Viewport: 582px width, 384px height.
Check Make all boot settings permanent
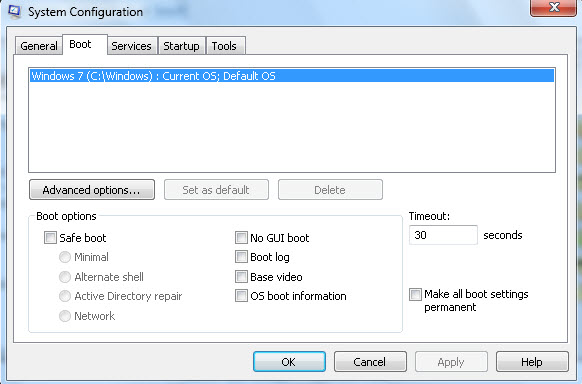[415, 295]
